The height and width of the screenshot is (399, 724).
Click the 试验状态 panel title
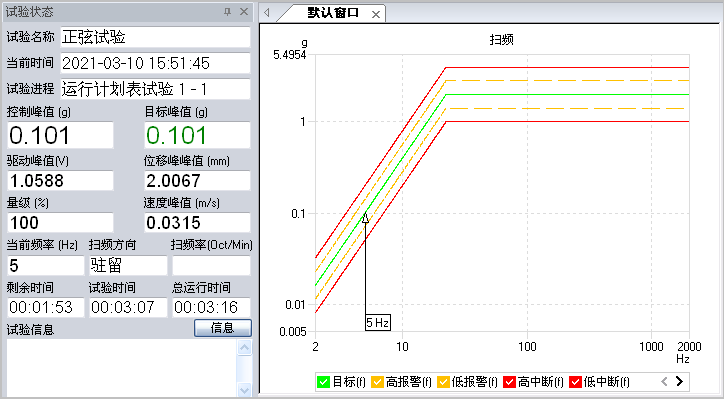tap(30, 12)
